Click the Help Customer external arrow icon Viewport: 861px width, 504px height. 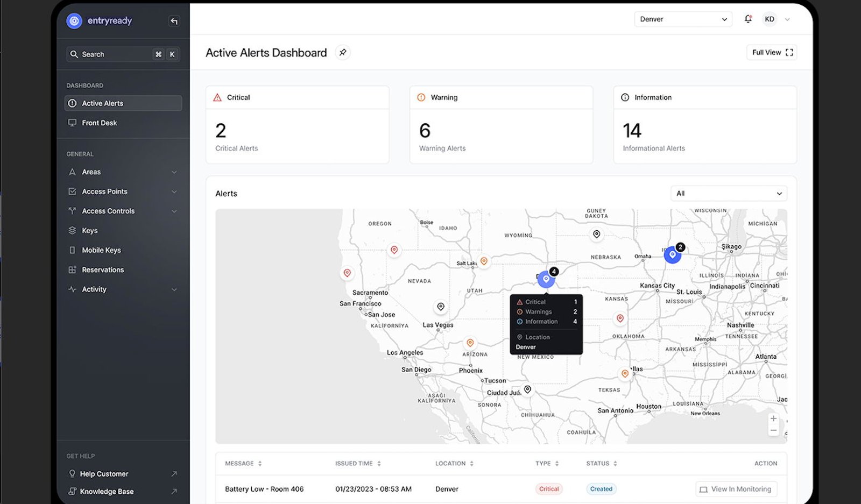[174, 474]
